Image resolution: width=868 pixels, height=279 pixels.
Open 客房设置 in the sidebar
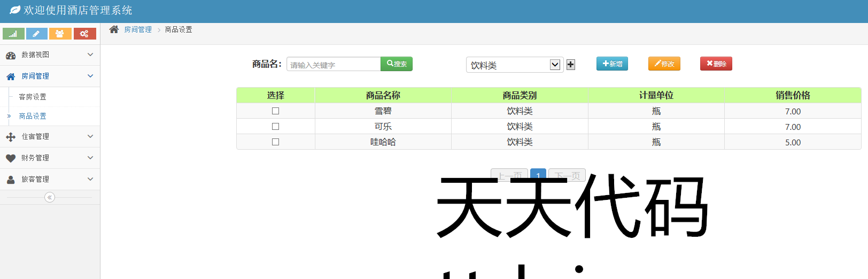pyautogui.click(x=33, y=97)
